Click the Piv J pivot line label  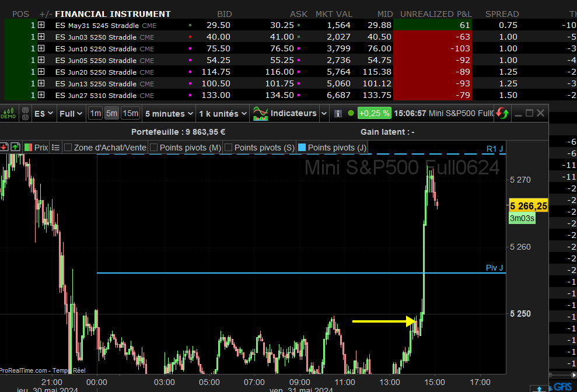[x=494, y=268]
